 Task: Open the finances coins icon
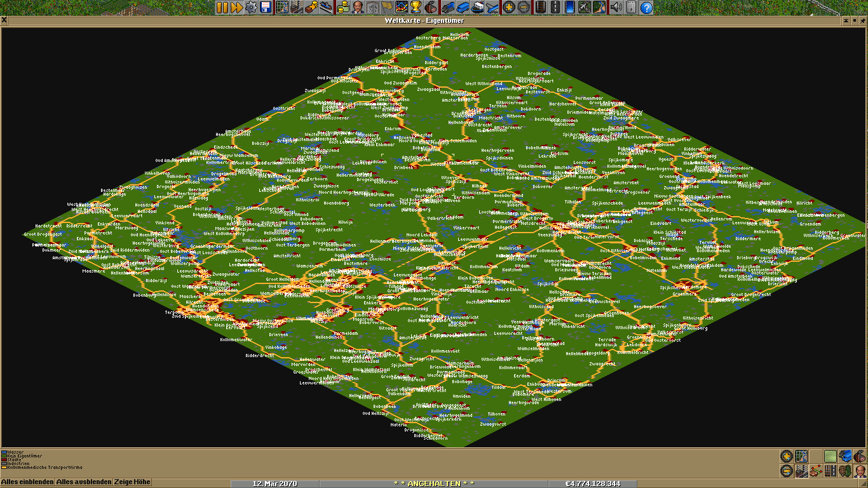click(343, 8)
